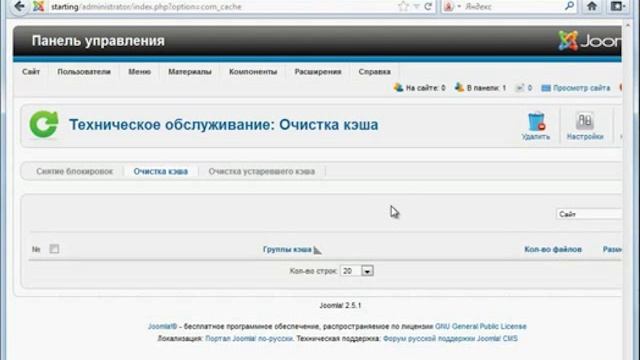Click the browser back arrow button
640x360 pixels.
[x=18, y=7]
